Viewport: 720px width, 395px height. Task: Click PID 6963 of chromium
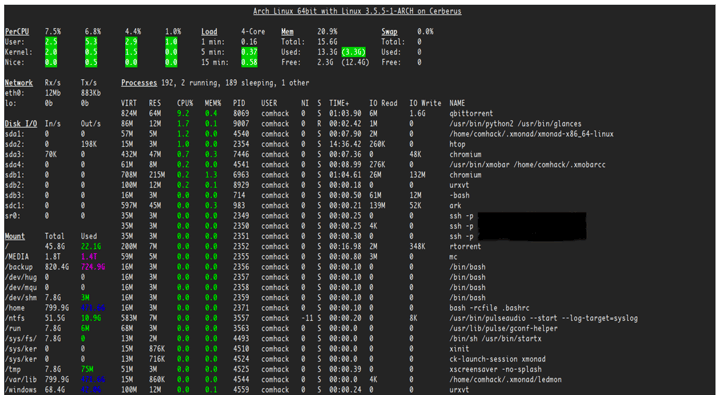point(241,175)
